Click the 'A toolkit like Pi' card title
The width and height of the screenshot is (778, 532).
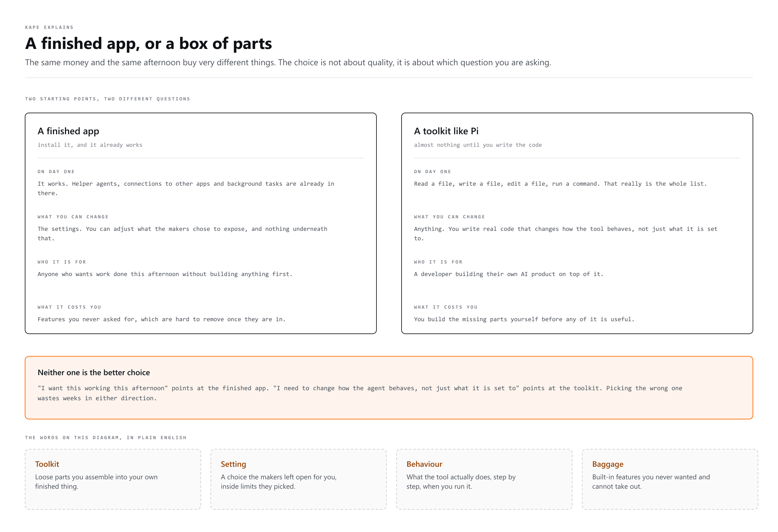click(x=446, y=131)
